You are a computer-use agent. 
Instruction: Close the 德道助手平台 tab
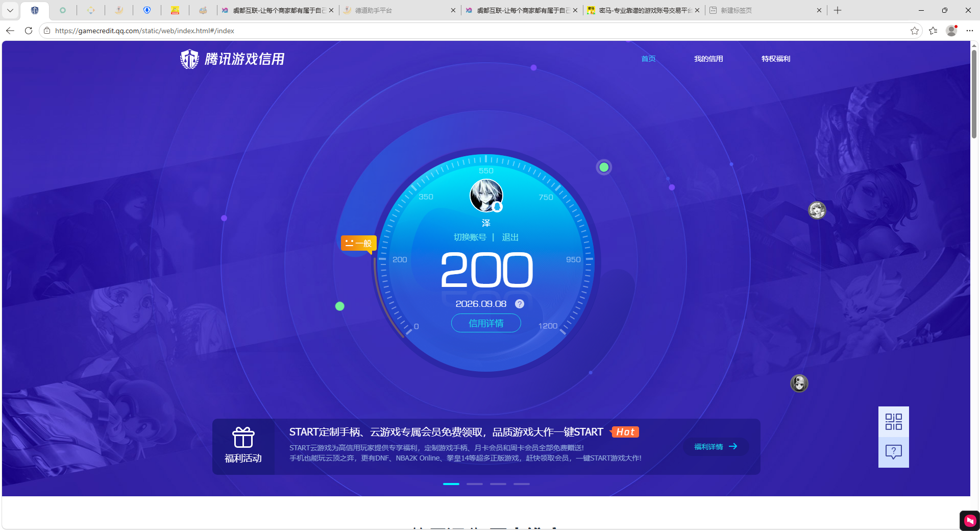click(x=453, y=10)
